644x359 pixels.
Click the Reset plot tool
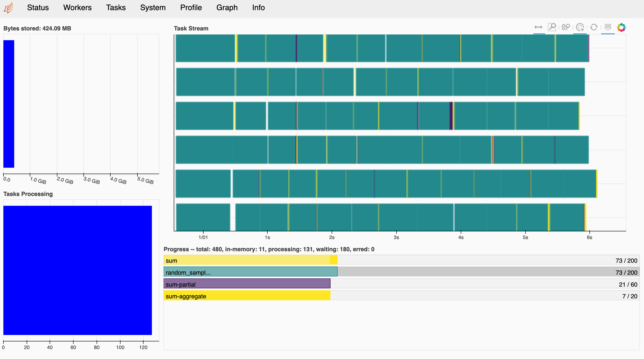(x=594, y=27)
